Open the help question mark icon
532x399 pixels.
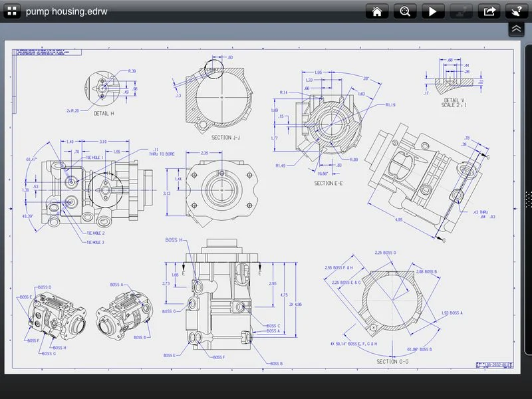[517, 11]
